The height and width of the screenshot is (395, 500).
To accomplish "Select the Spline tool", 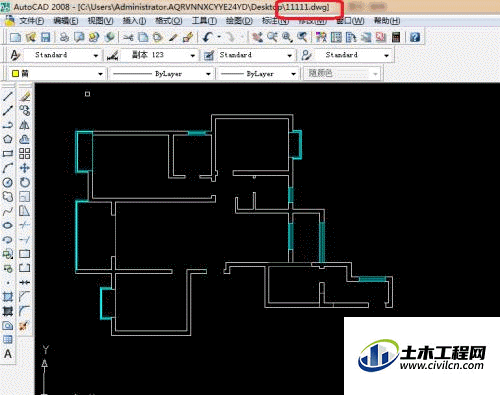I will click(8, 211).
